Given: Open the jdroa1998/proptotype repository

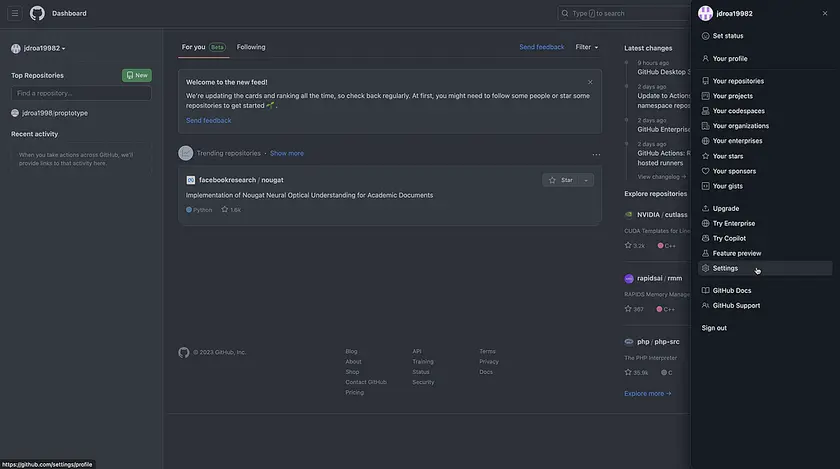Looking at the screenshot, I should click(55, 113).
